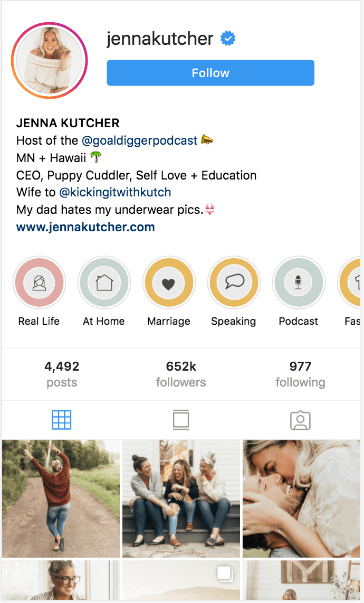Click the blue verified badge
364x603 pixels.
click(x=227, y=39)
